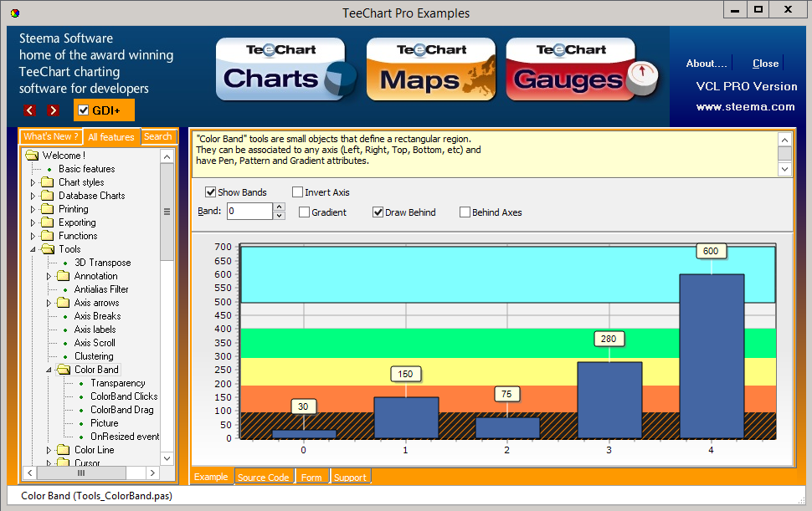Click the Exporting folder icon
This screenshot has height=511, width=812.
coord(48,222)
